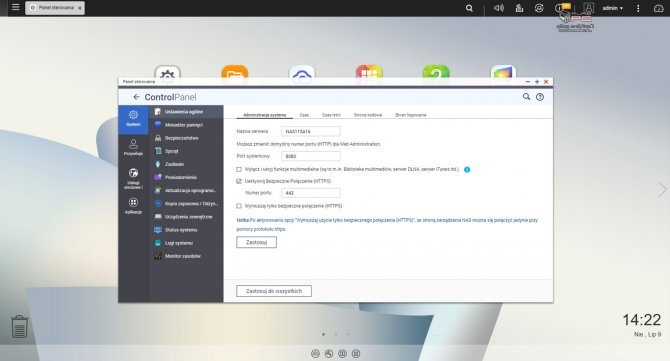The image size is (670, 361).
Task: Click the Control Panel back arrow
Action: coord(136,97)
